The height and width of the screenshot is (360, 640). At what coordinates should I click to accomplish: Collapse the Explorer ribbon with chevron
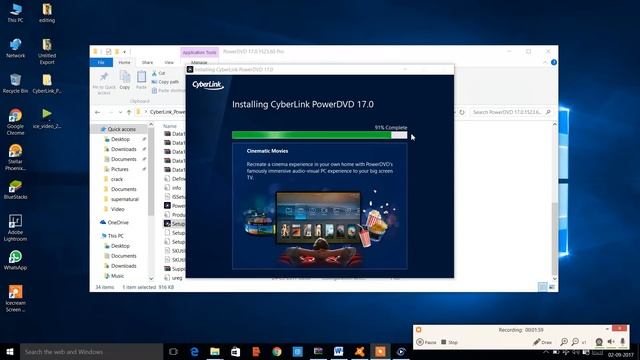pos(545,62)
